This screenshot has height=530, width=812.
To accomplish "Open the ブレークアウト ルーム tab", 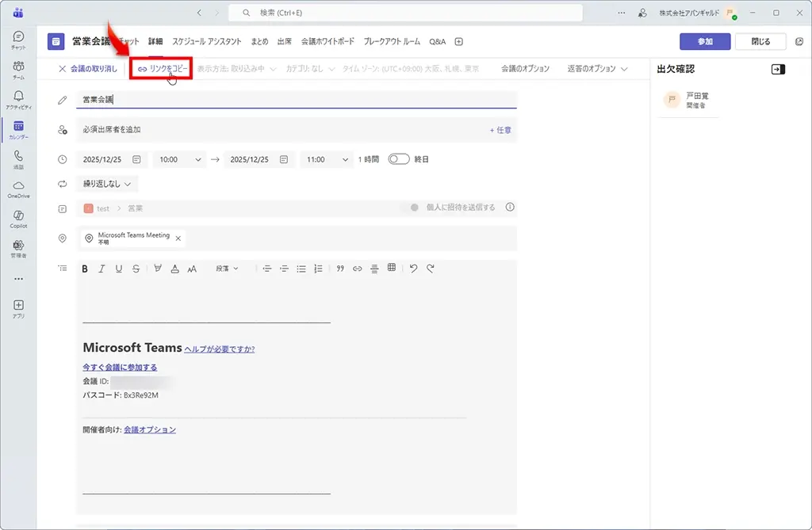I will coord(393,41).
